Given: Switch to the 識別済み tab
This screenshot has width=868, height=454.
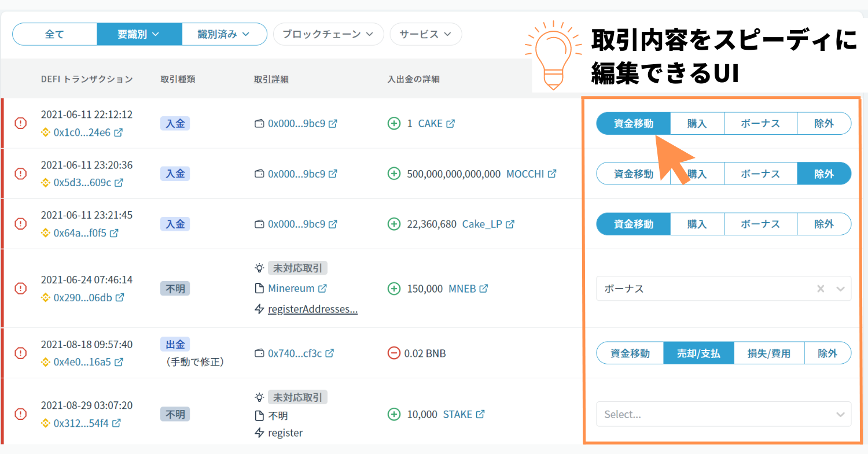Looking at the screenshot, I should click(224, 34).
